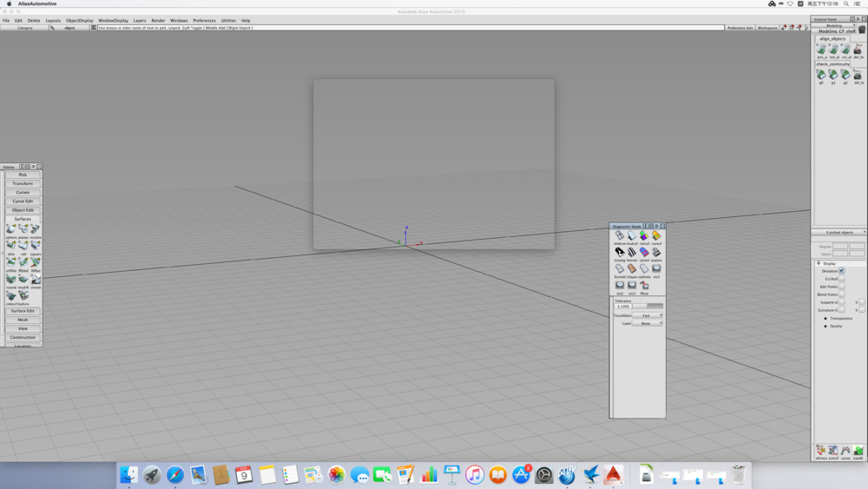
Task: Select the ball corner tool
Action: pyautogui.click(x=23, y=297)
